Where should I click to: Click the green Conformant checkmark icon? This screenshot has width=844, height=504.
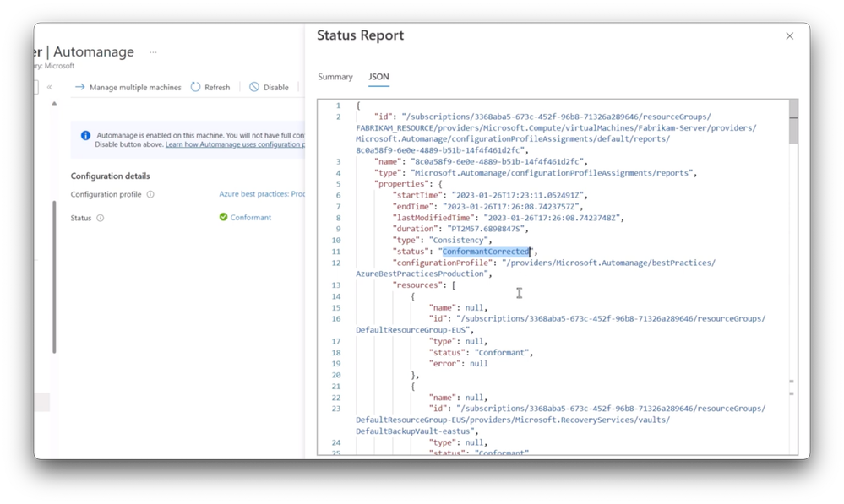(223, 217)
